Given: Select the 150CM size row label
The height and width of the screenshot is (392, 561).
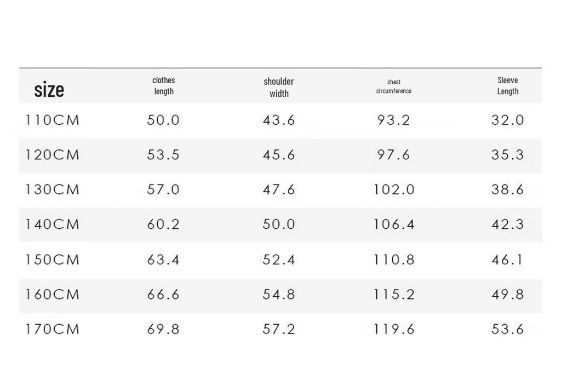Looking at the screenshot, I should tap(52, 260).
